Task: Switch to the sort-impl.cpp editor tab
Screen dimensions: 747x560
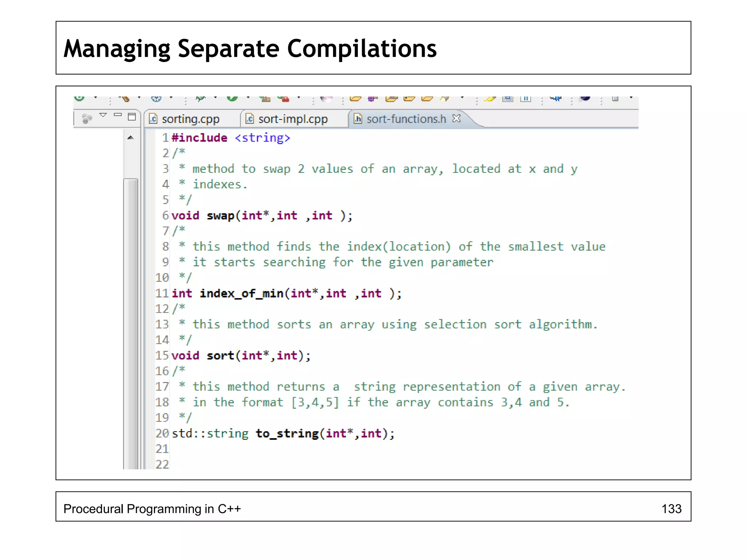Action: [293, 119]
